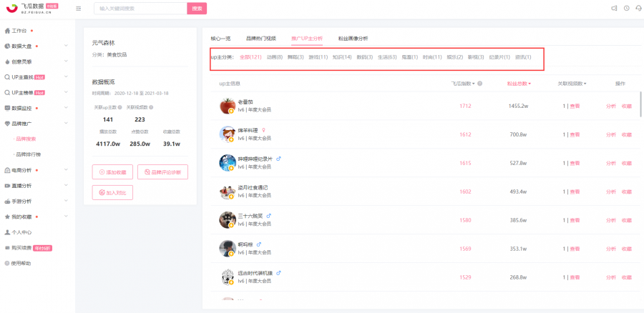
Task: Click the 添加收藏 button
Action: pyautogui.click(x=112, y=172)
